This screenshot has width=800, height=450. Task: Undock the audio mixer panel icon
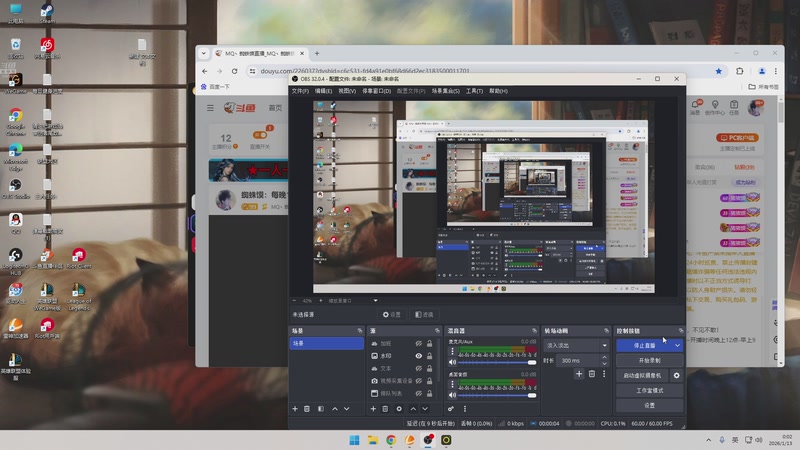534,331
